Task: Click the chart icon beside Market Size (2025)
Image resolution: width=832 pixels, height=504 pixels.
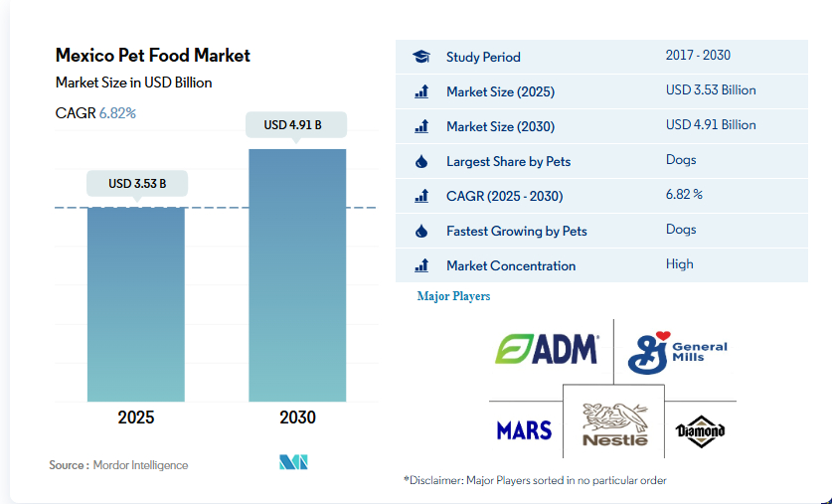Action: (420, 91)
